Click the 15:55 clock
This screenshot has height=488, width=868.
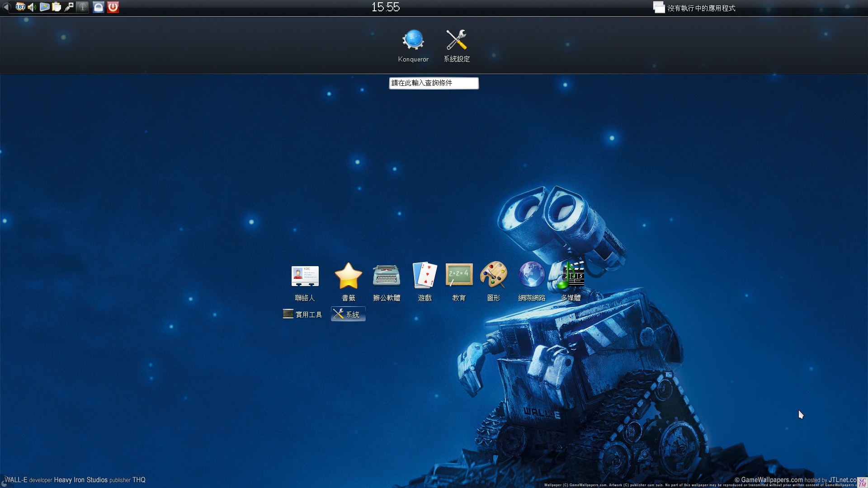[x=386, y=7]
